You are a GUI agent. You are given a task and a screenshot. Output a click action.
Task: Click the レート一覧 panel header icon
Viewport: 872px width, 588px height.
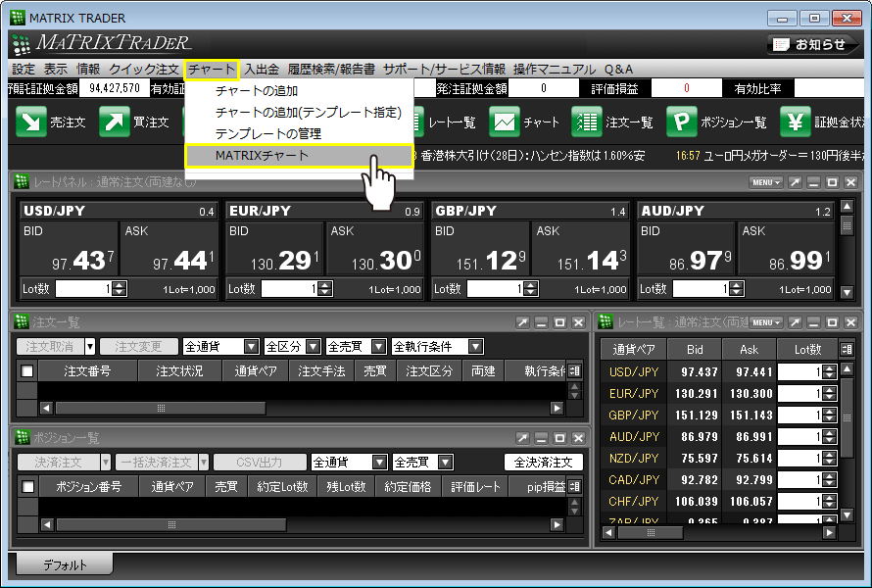606,321
